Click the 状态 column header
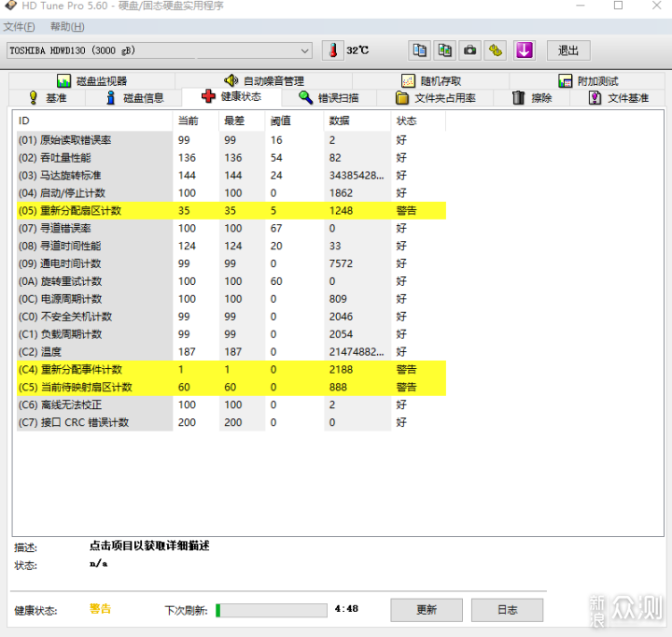Image resolution: width=672 pixels, height=637 pixels. click(x=418, y=121)
